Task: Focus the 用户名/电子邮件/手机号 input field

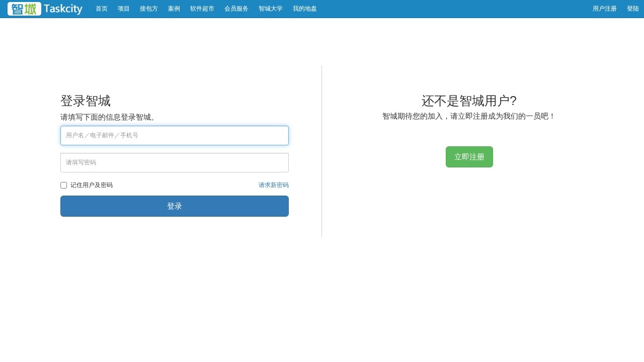Action: click(175, 135)
